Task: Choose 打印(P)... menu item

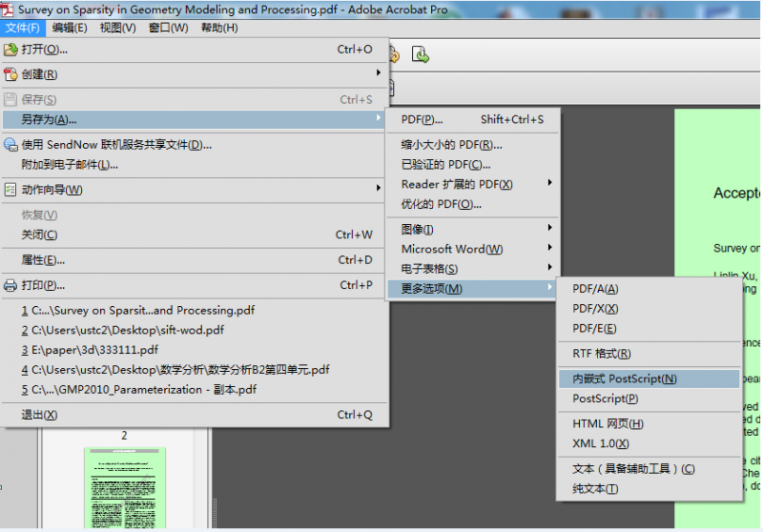Action: [195, 285]
